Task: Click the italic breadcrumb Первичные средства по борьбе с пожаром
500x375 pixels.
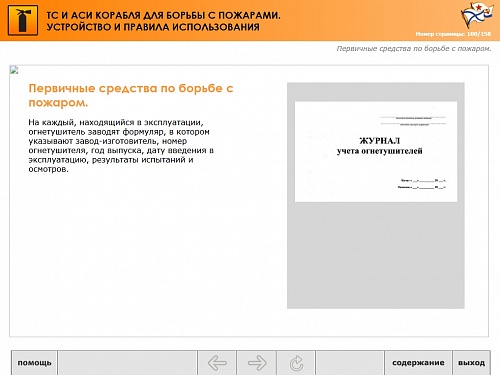Action: click(x=414, y=49)
